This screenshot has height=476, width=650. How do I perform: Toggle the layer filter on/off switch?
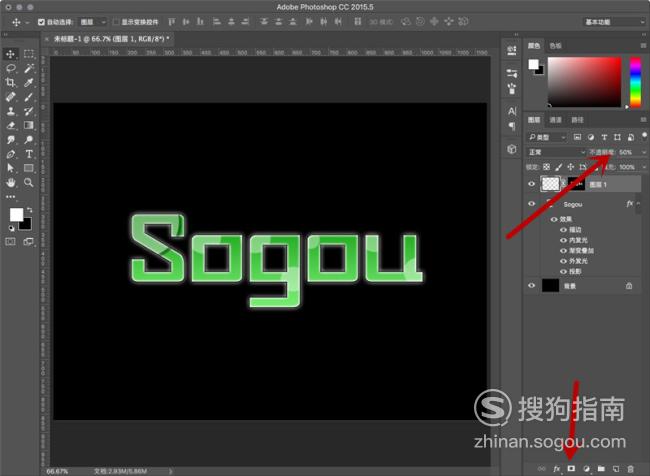click(x=644, y=136)
